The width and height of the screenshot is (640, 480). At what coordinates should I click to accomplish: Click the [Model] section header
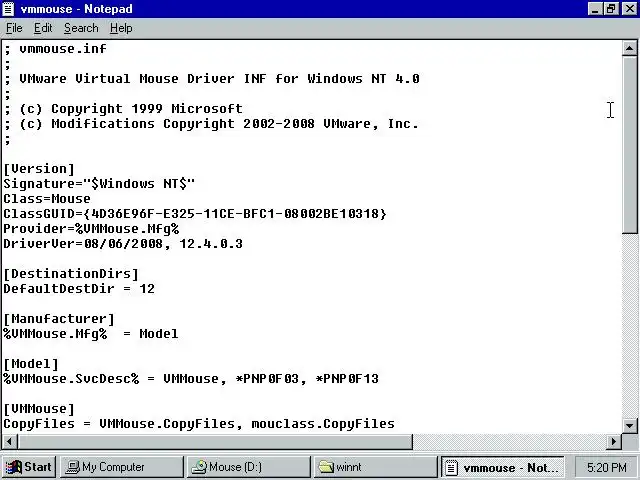click(x=31, y=364)
